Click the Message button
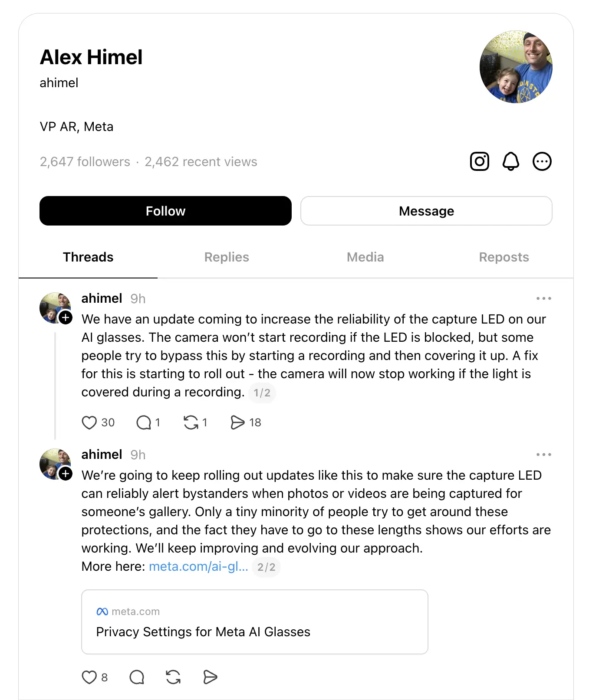 pyautogui.click(x=426, y=211)
